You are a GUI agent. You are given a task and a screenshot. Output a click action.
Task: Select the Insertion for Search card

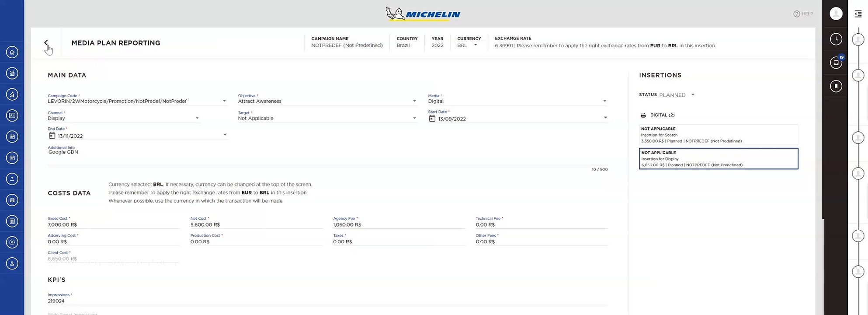click(x=719, y=135)
